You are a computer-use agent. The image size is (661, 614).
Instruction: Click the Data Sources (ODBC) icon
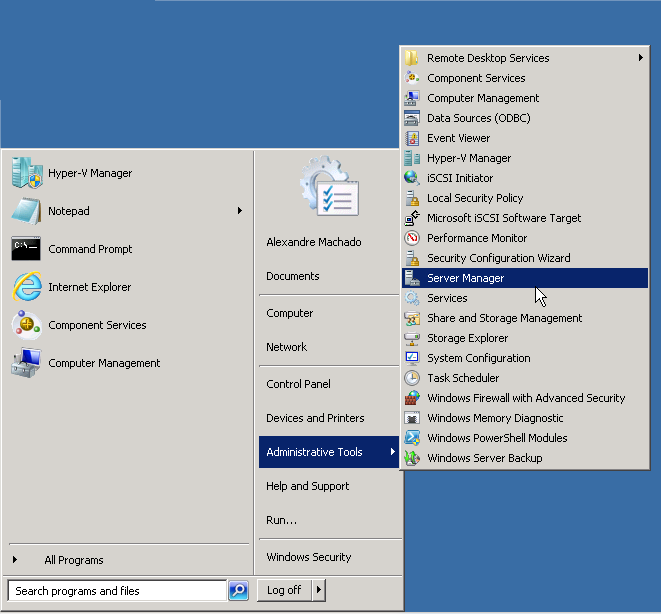coord(412,118)
